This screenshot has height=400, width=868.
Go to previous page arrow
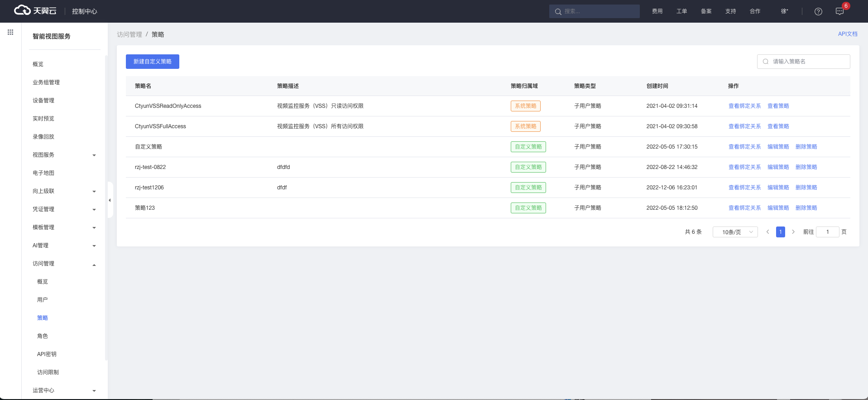click(767, 232)
